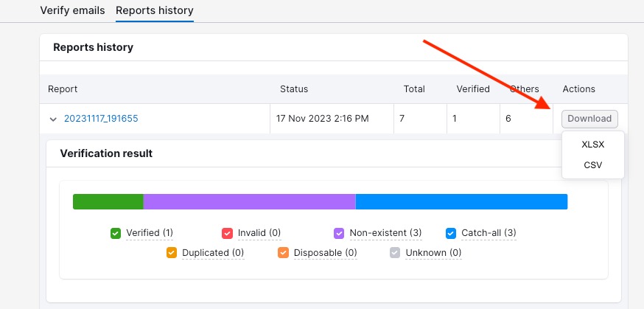Uncheck the Catch-all (3) checkbox
Viewport: 644px width, 309px height.
(451, 233)
